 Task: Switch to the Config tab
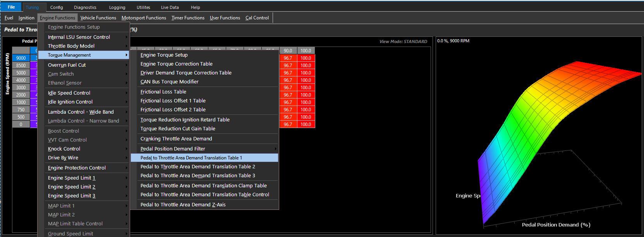pyautogui.click(x=57, y=7)
